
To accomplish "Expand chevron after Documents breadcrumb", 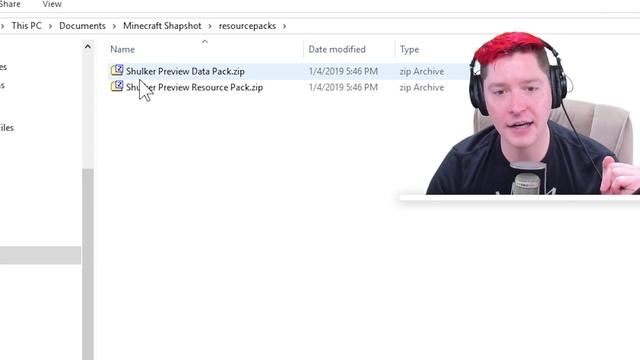I will pyautogui.click(x=114, y=26).
